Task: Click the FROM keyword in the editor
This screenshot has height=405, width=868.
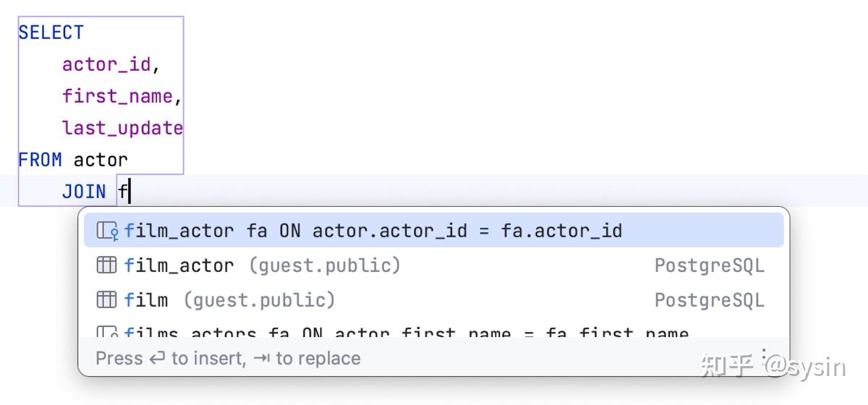Action: click(x=40, y=160)
